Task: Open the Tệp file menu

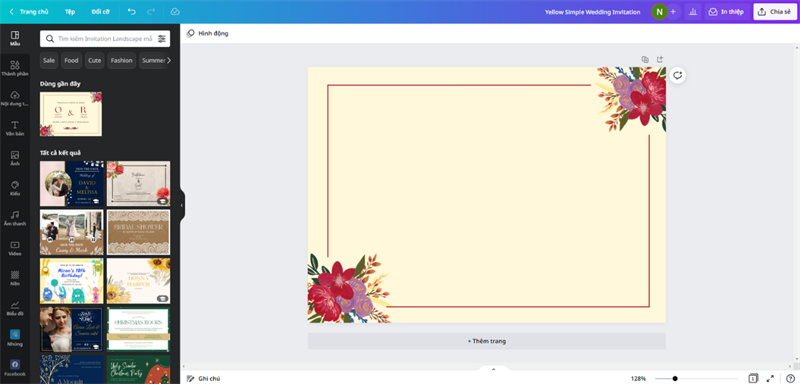Action: click(70, 12)
